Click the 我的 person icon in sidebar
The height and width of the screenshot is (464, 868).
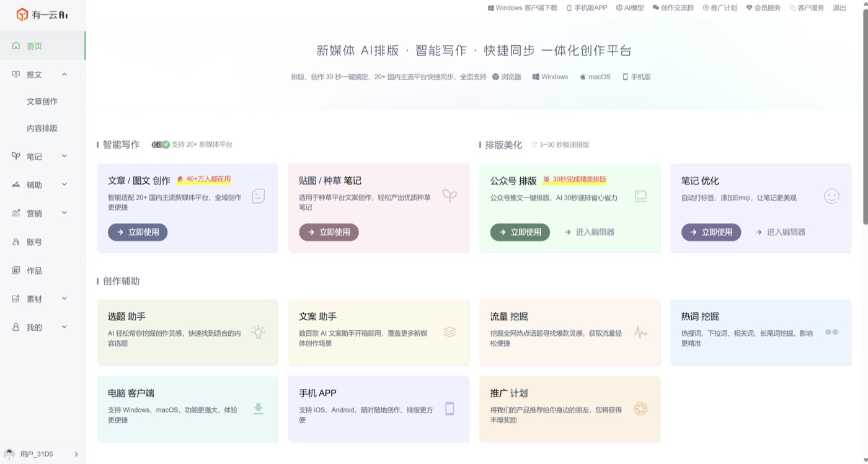point(16,327)
